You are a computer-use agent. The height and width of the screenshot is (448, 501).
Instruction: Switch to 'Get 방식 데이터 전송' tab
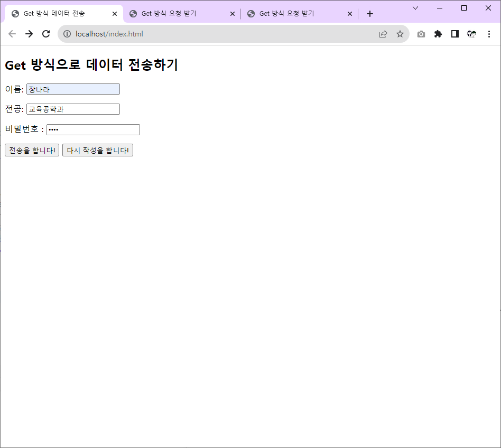pos(63,14)
